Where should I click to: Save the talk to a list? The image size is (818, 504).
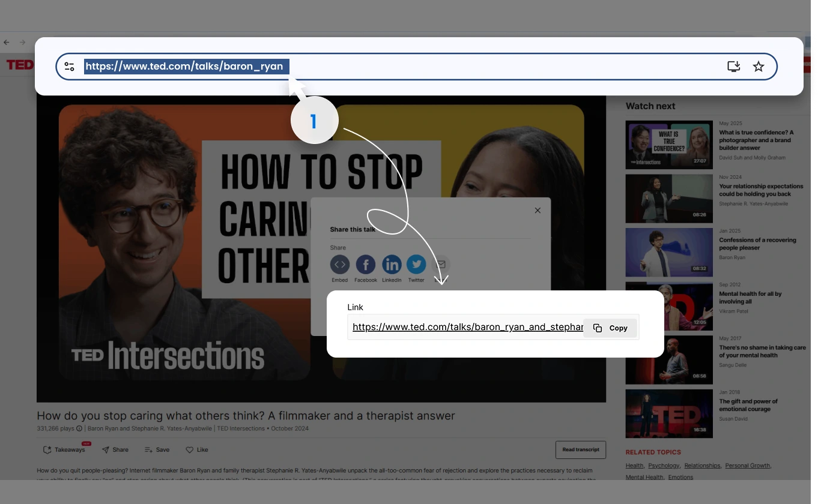point(157,449)
